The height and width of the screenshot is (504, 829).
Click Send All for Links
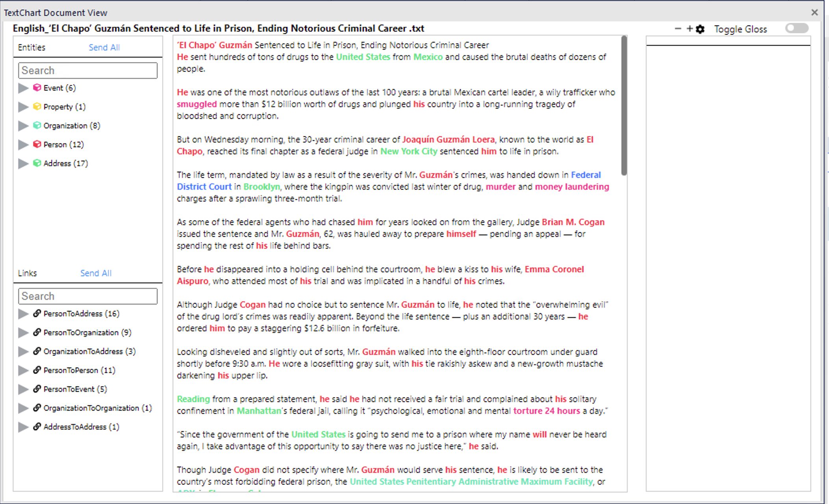[x=96, y=273]
